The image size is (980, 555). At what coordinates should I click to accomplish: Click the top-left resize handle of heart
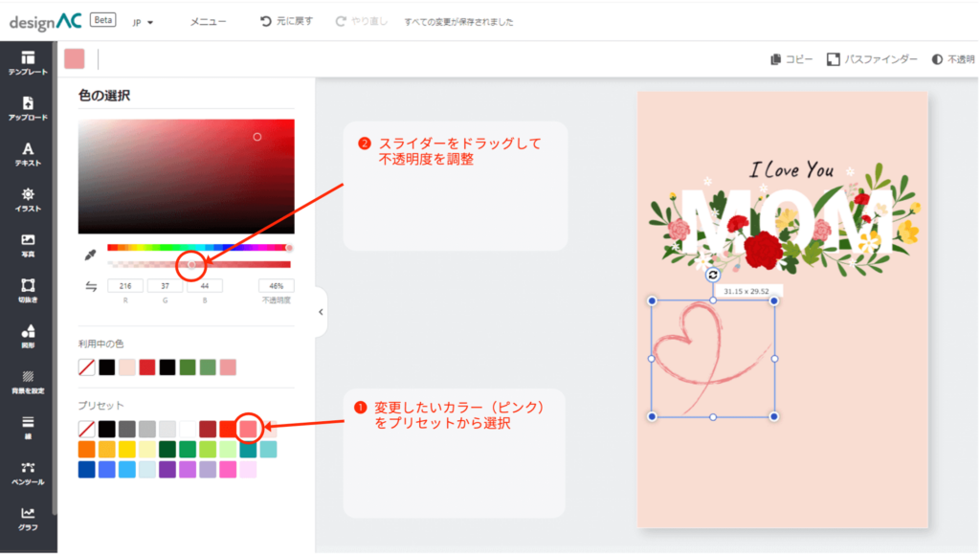coord(652,300)
